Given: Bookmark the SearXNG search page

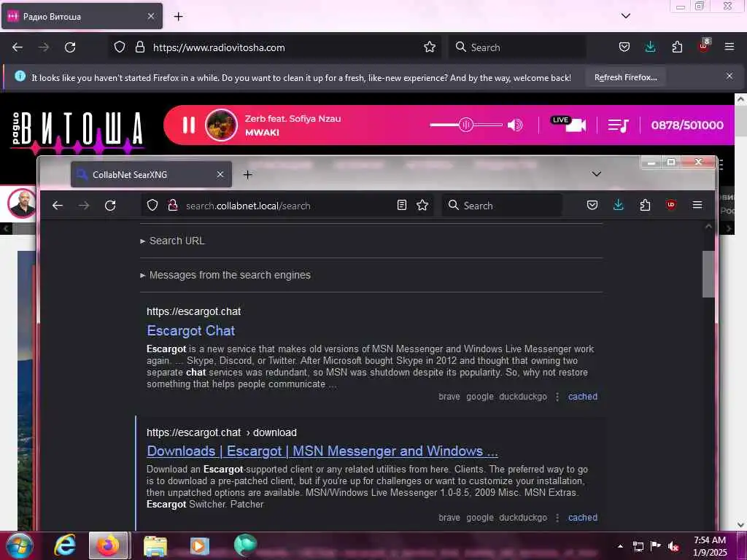Looking at the screenshot, I should click(x=422, y=205).
